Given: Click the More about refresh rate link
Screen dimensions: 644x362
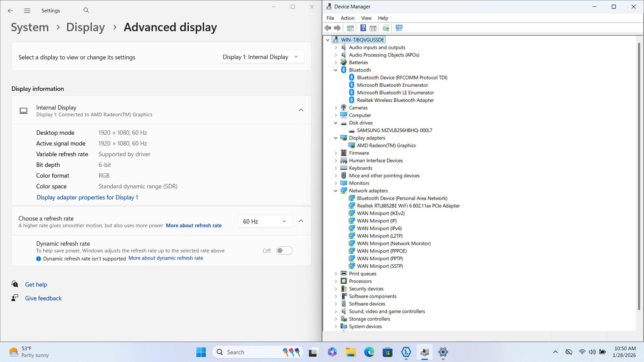Looking at the screenshot, I should (x=194, y=226).
